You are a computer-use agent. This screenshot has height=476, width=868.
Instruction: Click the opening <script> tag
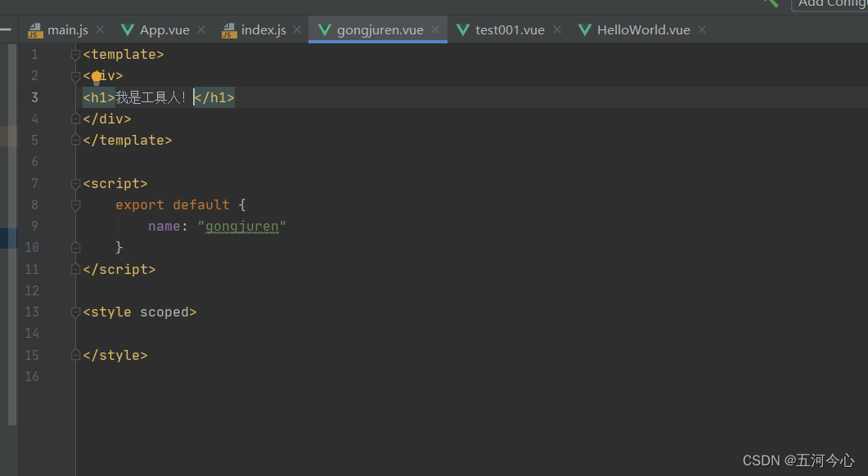pyautogui.click(x=115, y=183)
